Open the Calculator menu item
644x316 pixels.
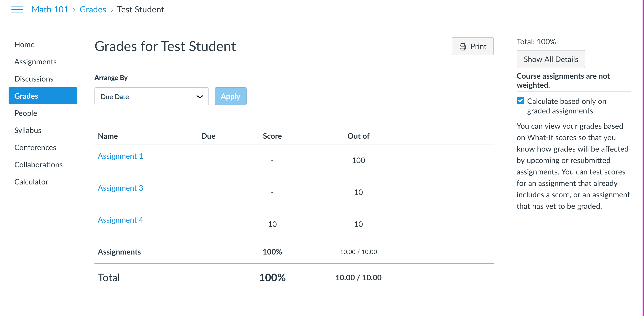coord(31,182)
